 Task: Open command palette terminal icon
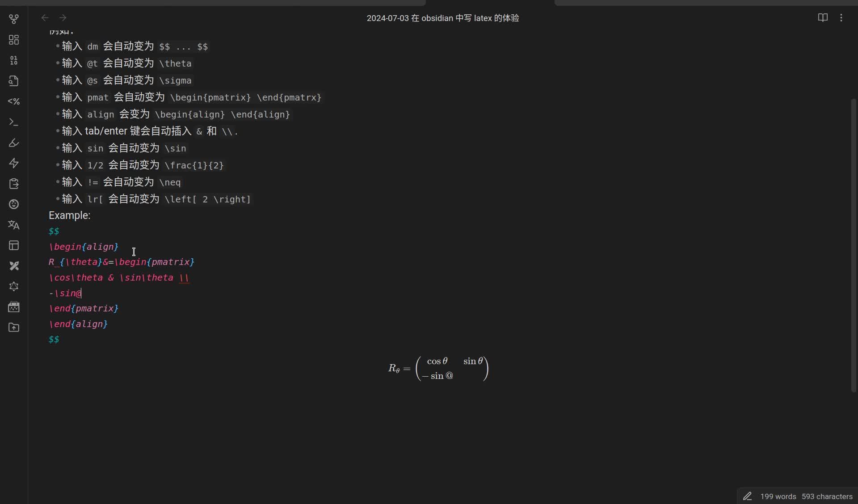pos(14,122)
